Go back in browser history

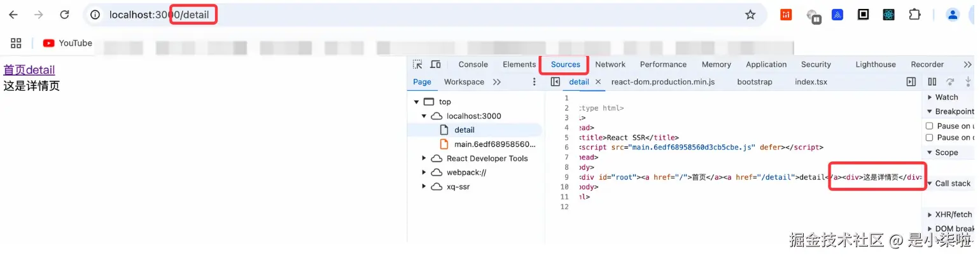coord(13,15)
